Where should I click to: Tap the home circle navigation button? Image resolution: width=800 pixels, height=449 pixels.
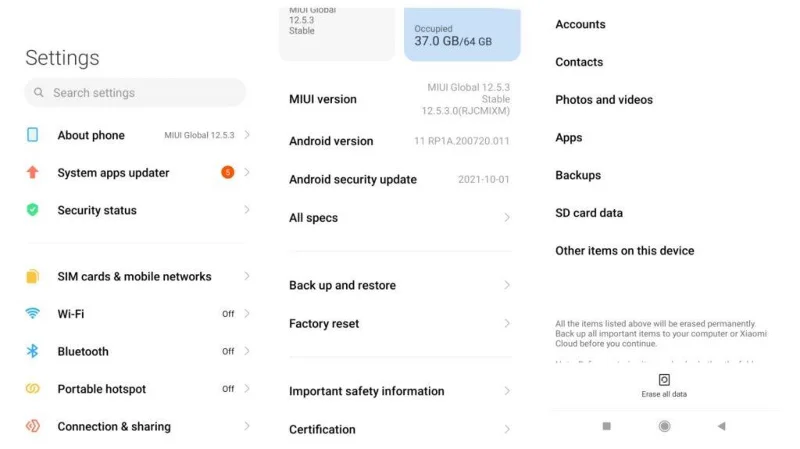click(x=664, y=426)
